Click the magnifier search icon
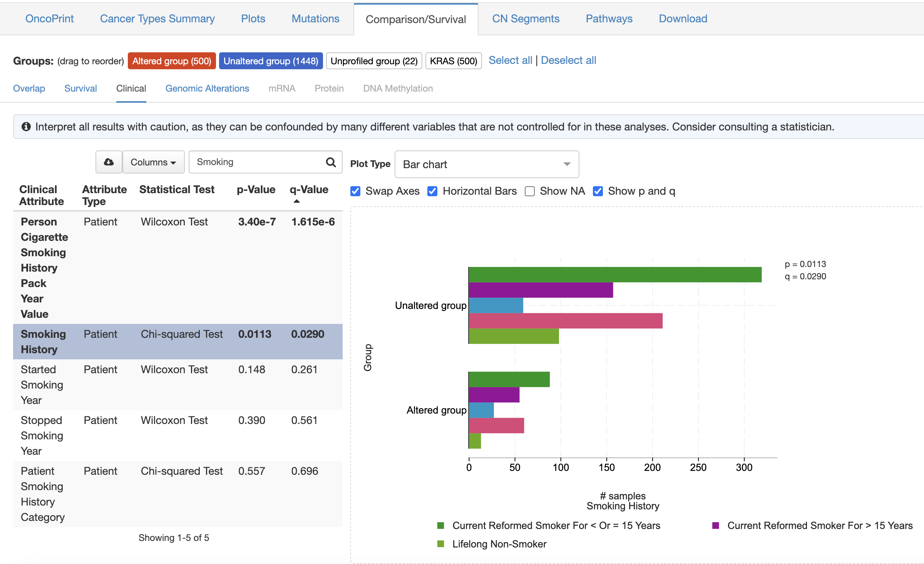Screen dimensions: 924x564 pos(331,162)
